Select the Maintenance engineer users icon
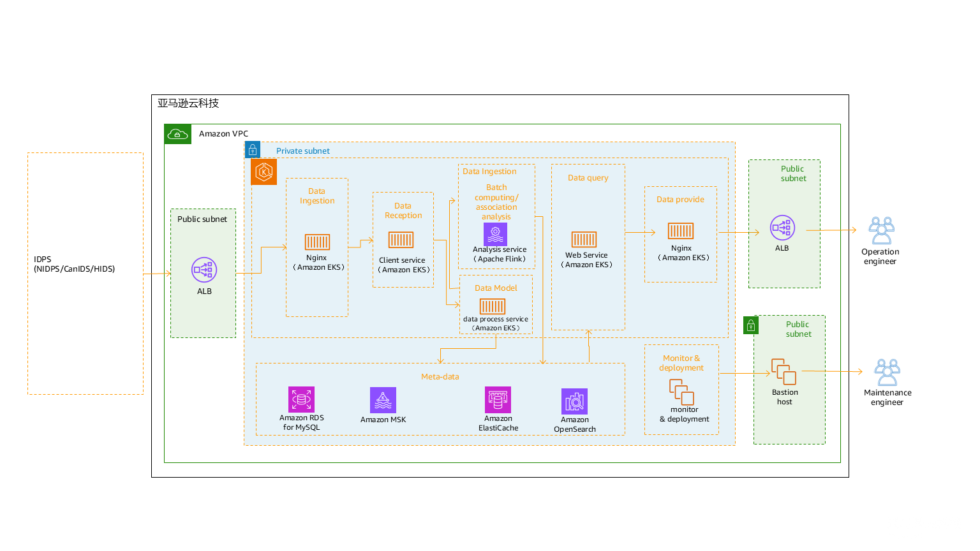 click(887, 372)
